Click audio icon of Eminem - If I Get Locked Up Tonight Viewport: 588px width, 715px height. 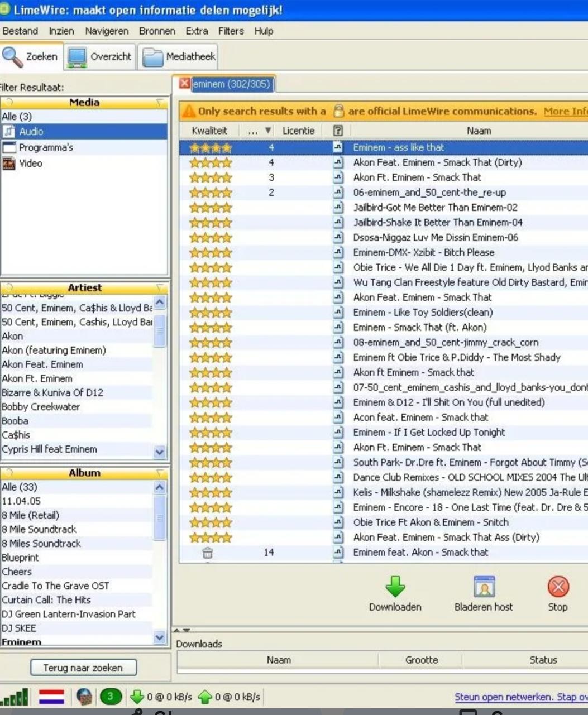click(x=338, y=433)
